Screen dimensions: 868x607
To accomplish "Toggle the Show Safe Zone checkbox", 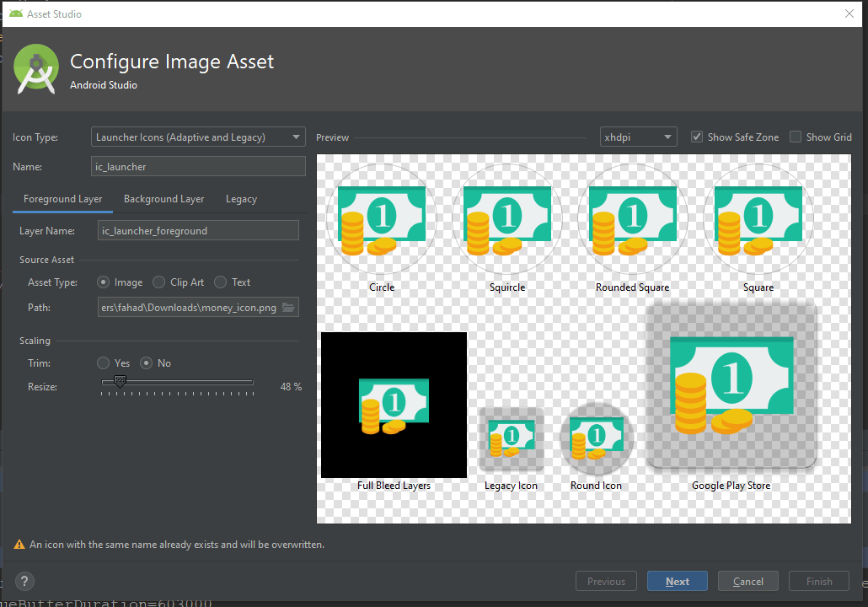I will [697, 137].
